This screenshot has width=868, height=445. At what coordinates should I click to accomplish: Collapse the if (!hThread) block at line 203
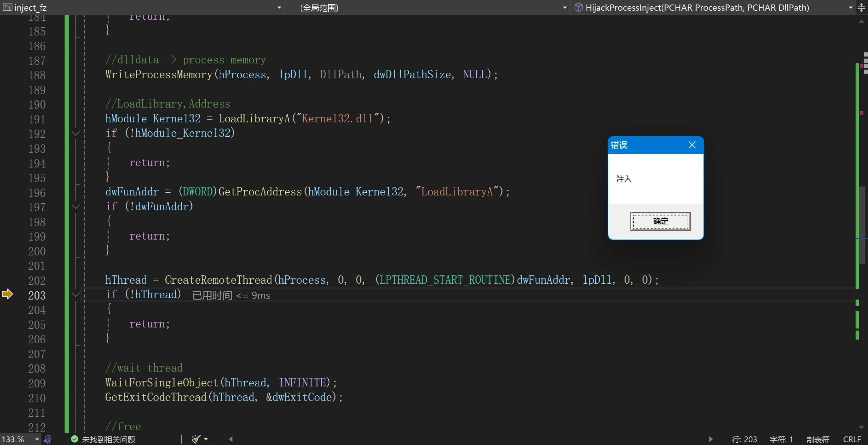click(76, 295)
